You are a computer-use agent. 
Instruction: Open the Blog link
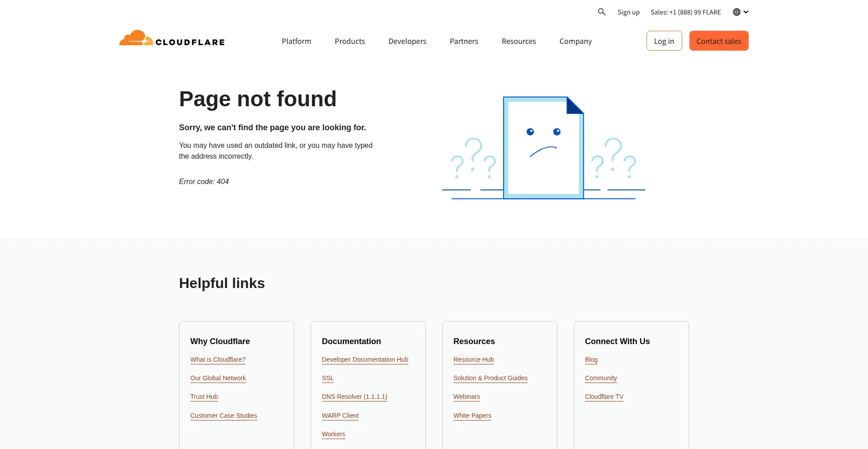click(x=591, y=359)
